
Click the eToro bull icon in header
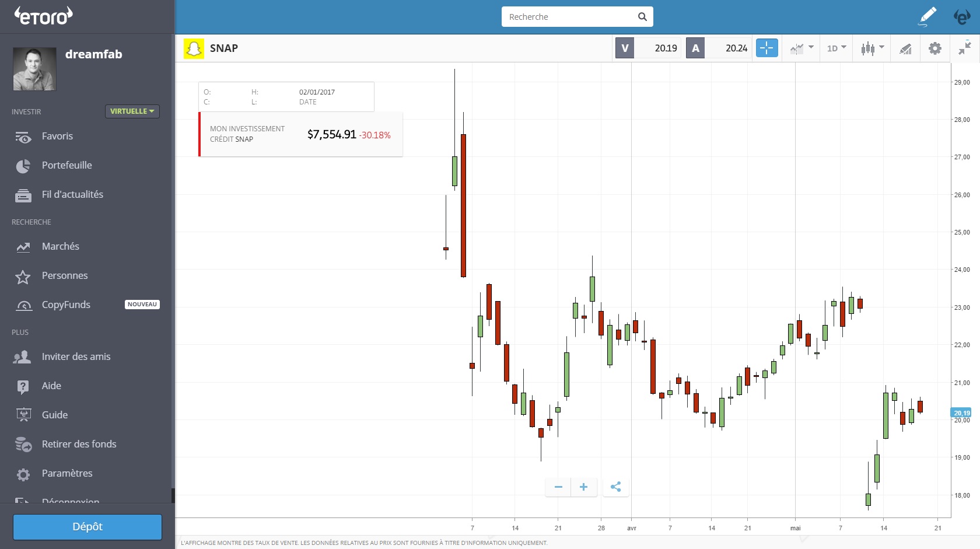pyautogui.click(x=962, y=16)
